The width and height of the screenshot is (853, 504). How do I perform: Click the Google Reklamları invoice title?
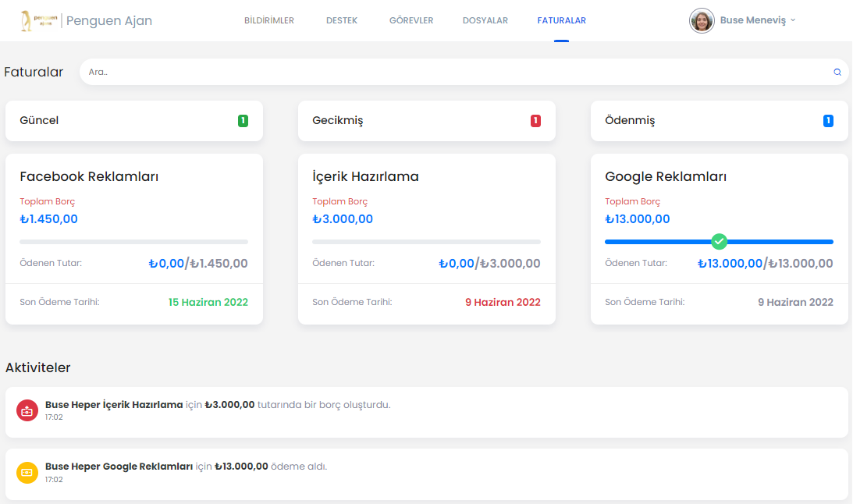click(666, 176)
